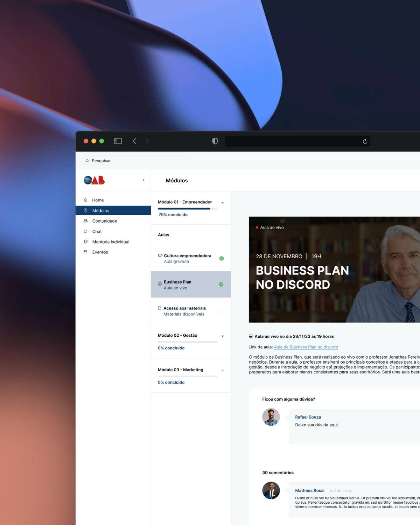The width and height of the screenshot is (420, 525).
Task: Collapse Módulo 01 - Empreendedor
Action: (222, 203)
